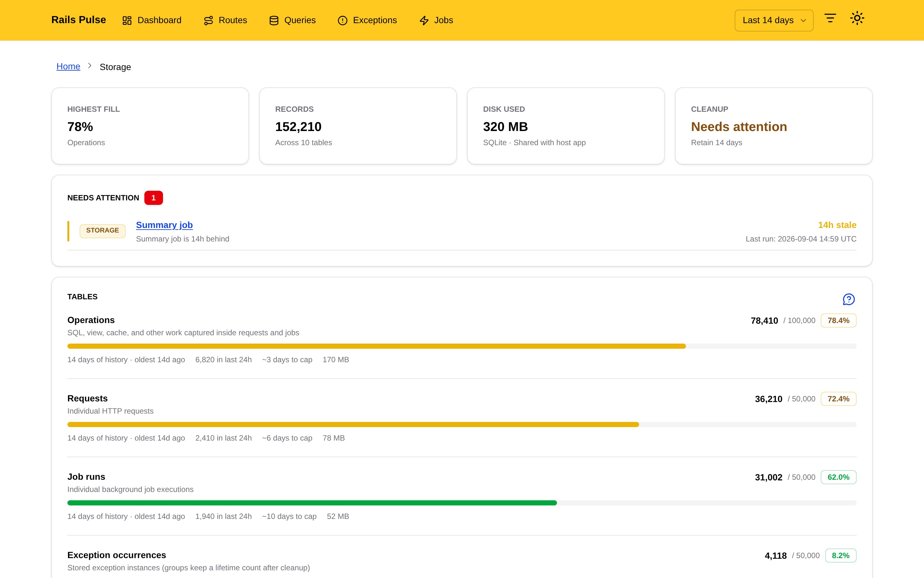
Task: Click the Cleanup Needs attention card
Action: (x=774, y=126)
